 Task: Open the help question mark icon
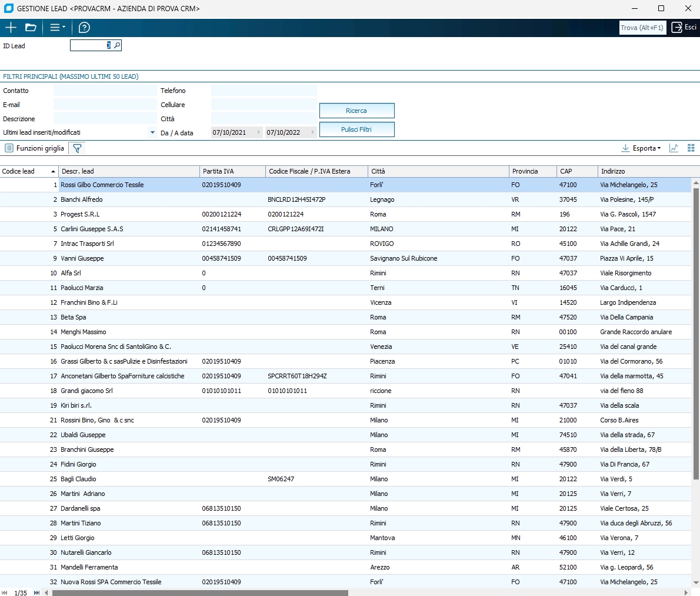click(x=84, y=28)
